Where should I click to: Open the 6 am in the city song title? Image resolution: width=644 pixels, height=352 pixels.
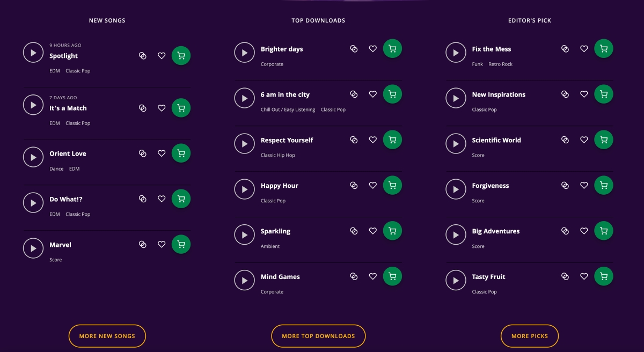(285, 94)
